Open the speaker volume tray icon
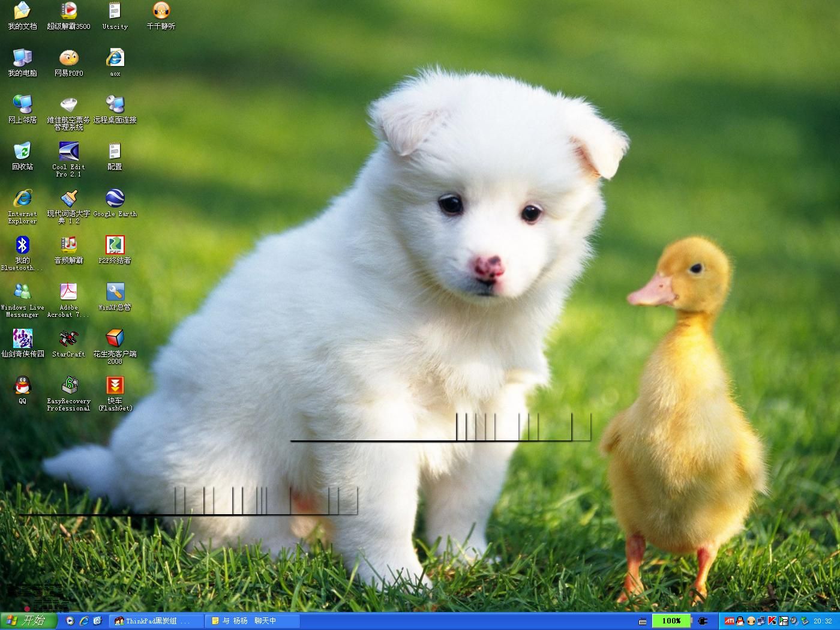840x630 pixels. tap(794, 621)
